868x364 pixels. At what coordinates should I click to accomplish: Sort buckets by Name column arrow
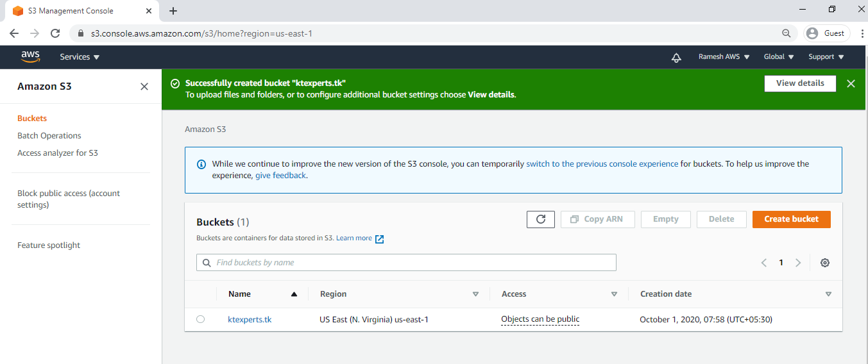tap(294, 294)
